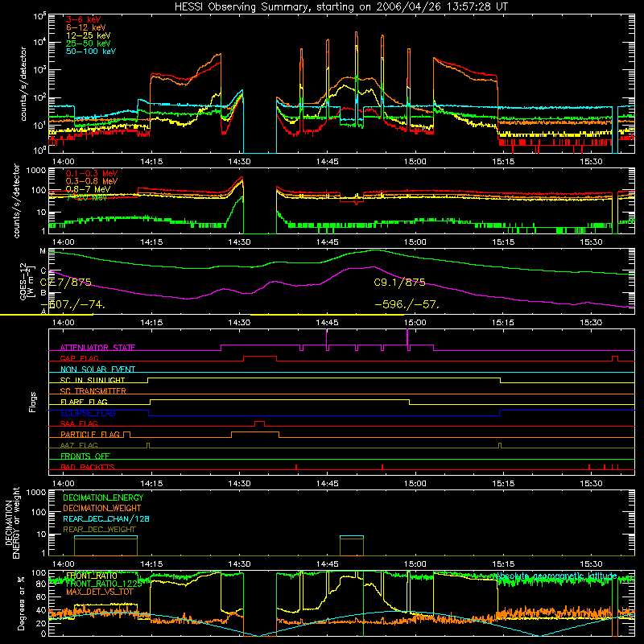644x644 pixels.
Task: Click the 14:15 tick under Flags panel
Action: 151,484
